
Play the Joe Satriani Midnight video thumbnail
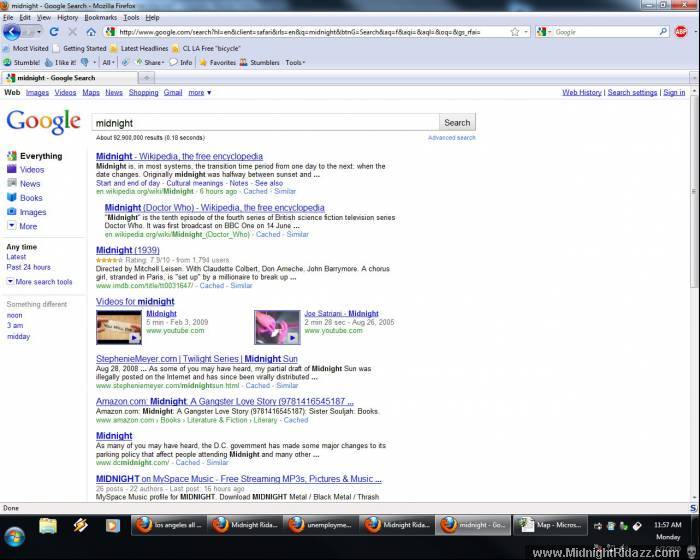pyautogui.click(x=277, y=327)
